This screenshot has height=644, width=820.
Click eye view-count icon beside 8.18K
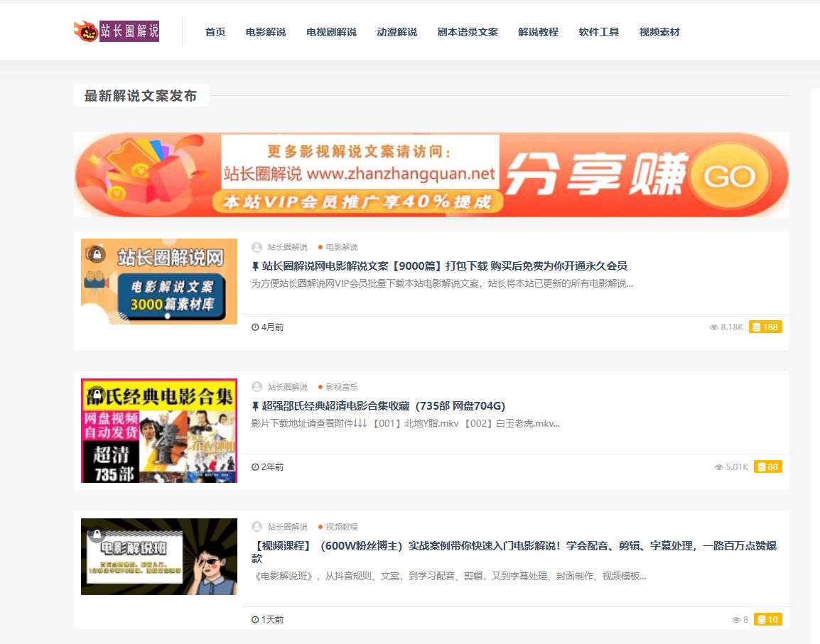713,327
